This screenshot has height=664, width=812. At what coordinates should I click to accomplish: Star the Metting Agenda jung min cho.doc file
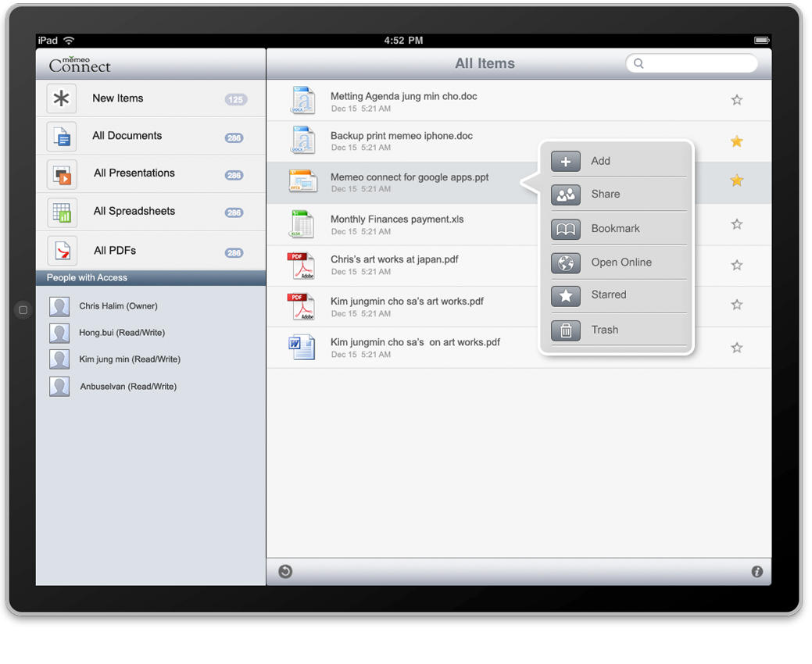(x=736, y=100)
